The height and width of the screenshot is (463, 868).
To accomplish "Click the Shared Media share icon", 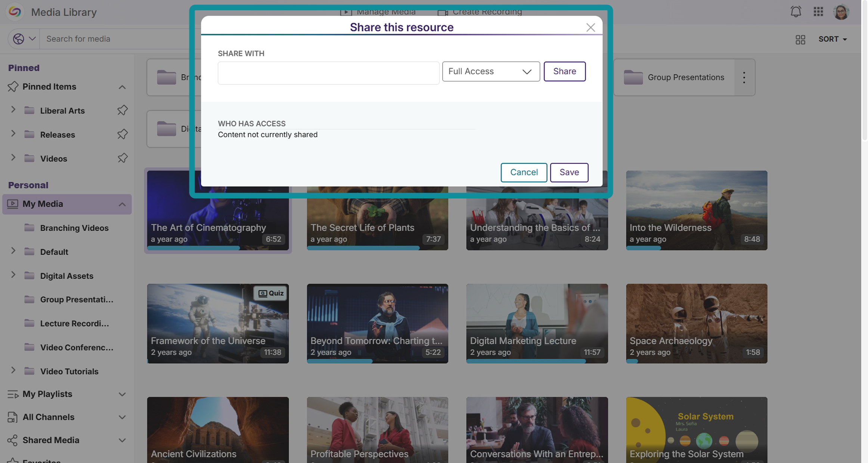I will 13,441.
